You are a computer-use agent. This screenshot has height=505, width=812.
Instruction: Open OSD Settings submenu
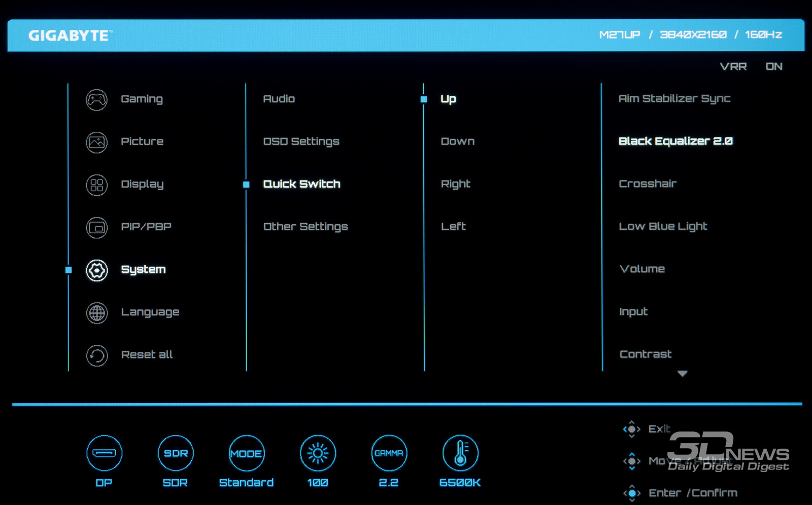(301, 141)
